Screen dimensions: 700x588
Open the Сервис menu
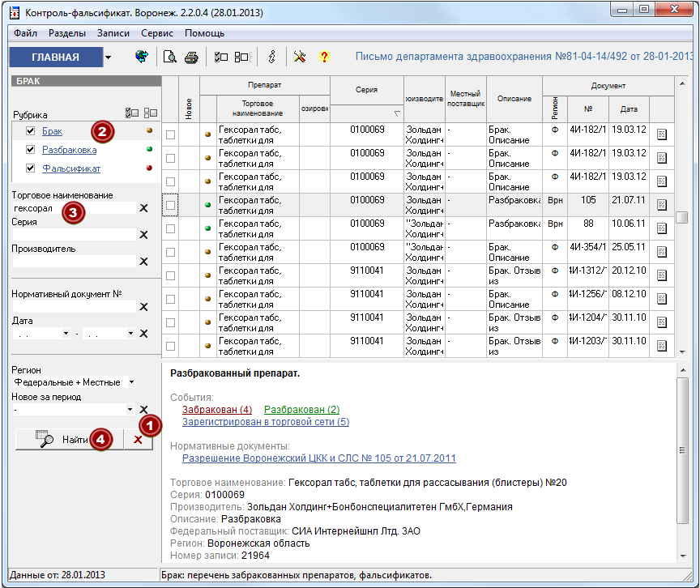156,33
